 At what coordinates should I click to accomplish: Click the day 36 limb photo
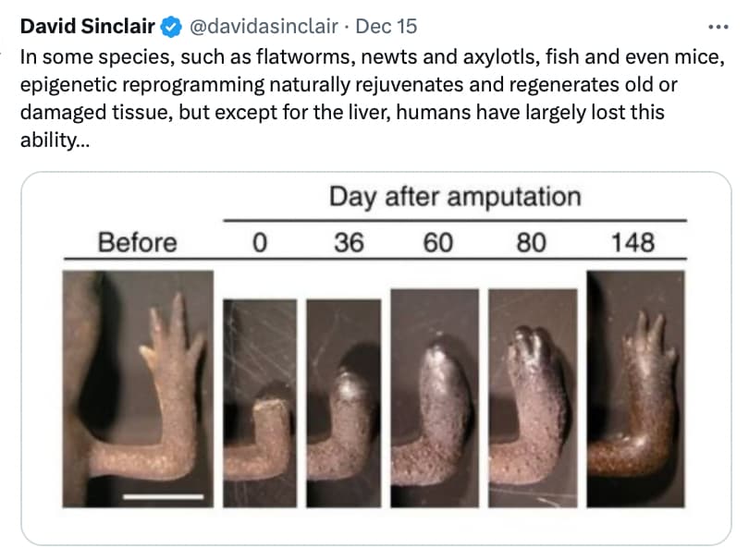click(x=344, y=403)
